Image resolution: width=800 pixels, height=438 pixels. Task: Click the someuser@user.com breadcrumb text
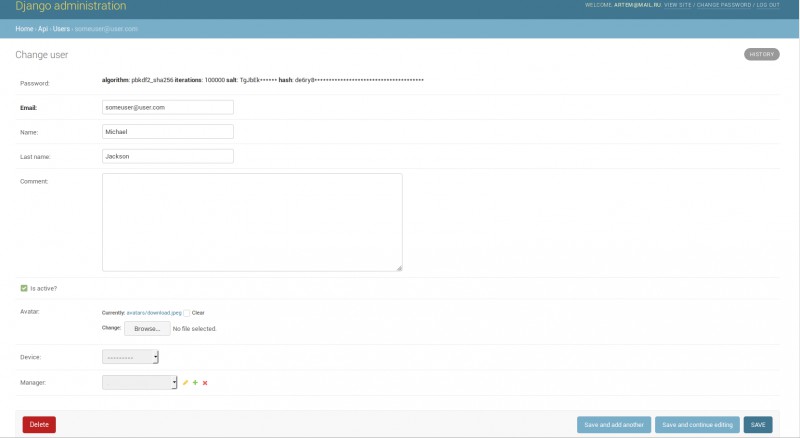click(x=106, y=29)
